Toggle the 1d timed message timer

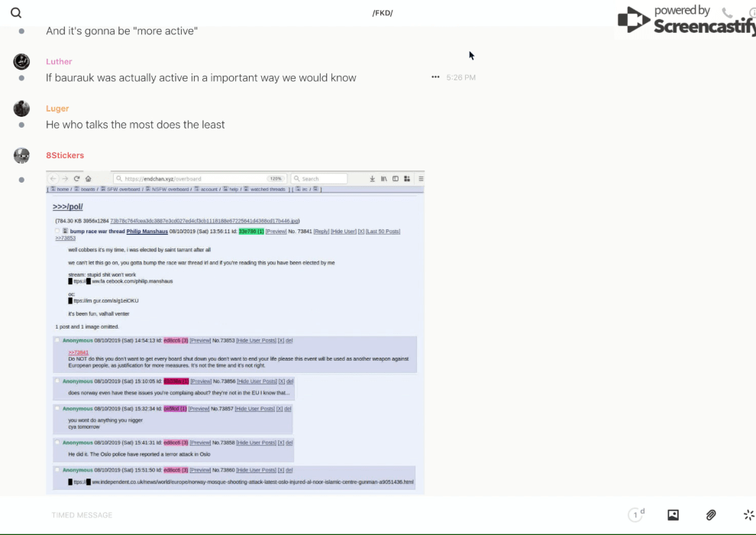click(636, 515)
